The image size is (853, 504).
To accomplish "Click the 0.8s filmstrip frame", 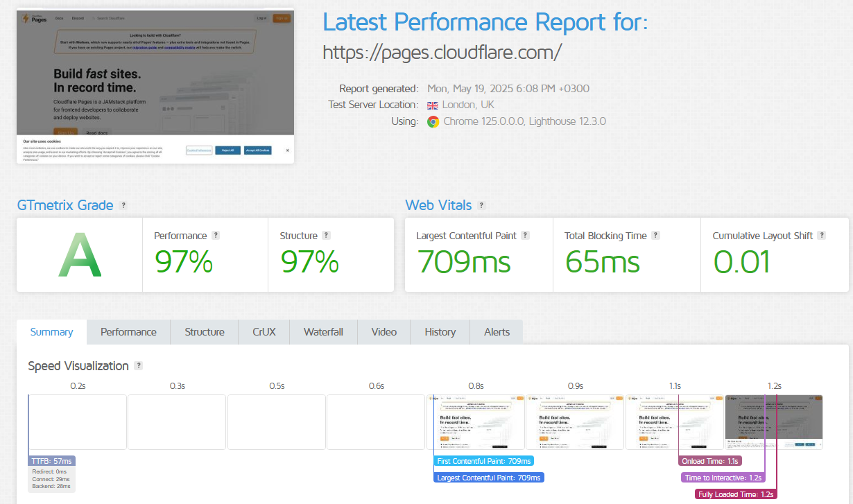I will (476, 422).
